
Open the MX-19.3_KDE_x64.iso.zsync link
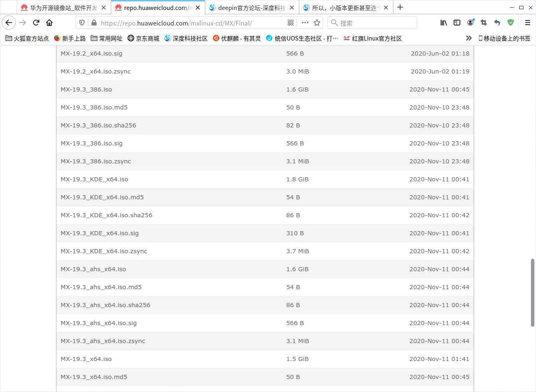point(104,251)
